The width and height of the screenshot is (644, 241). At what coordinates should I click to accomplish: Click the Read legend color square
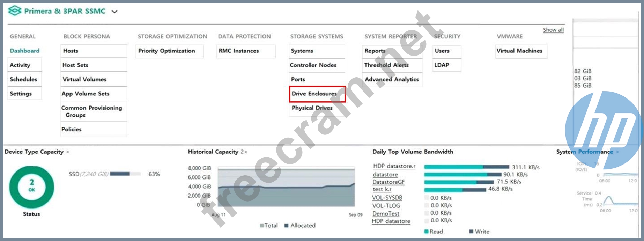[x=426, y=232]
